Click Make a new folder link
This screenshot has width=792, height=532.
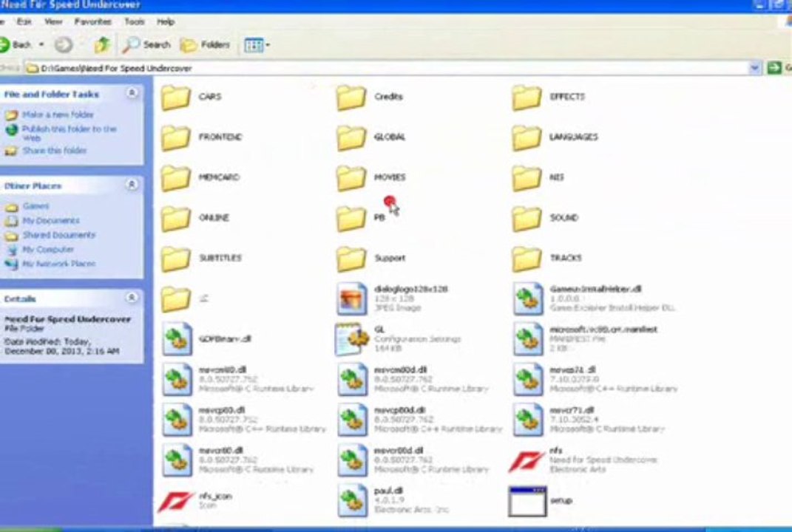click(58, 115)
